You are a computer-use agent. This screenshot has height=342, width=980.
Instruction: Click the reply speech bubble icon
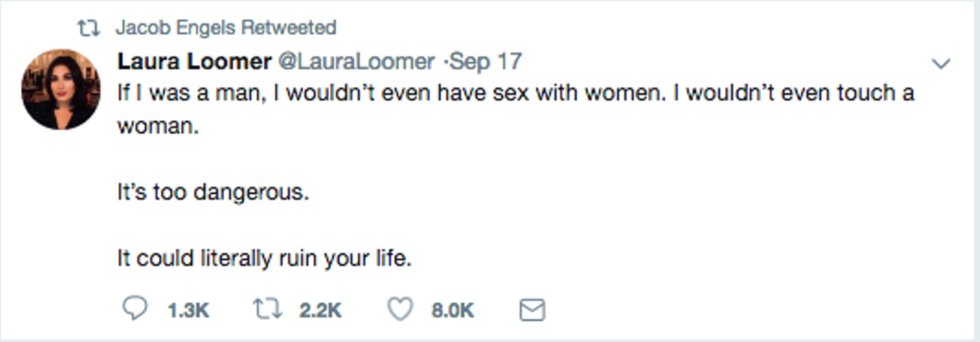(x=134, y=309)
